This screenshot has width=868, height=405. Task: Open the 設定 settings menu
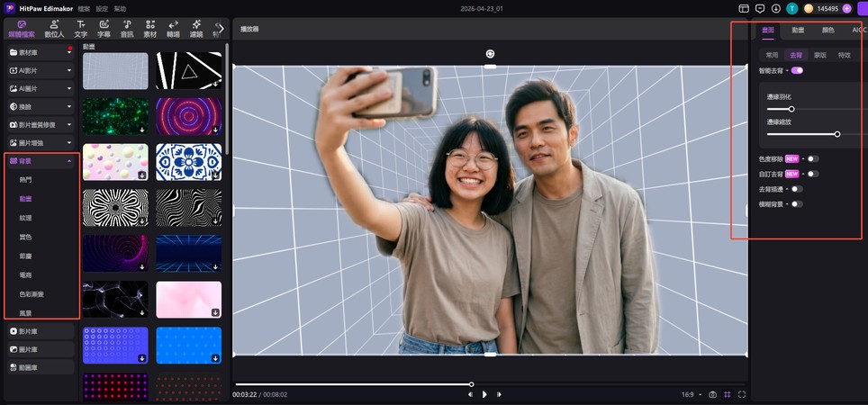click(102, 9)
